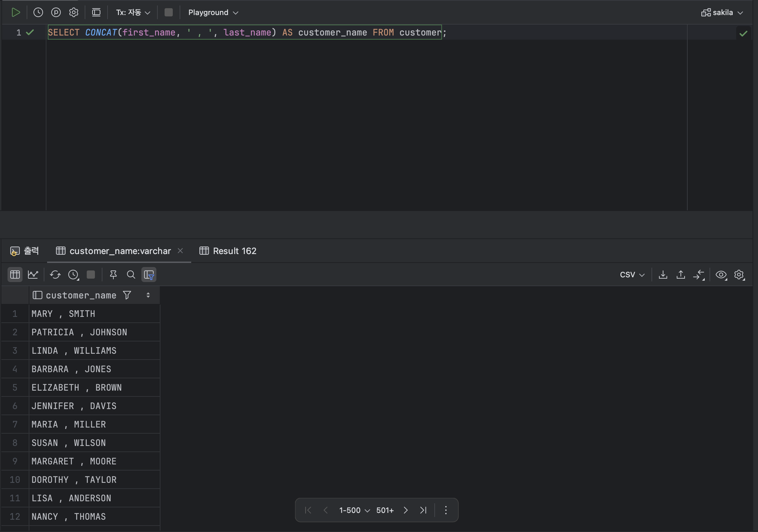758x532 pixels.
Task: Click the Explain Plan icon
Action: pyautogui.click(x=56, y=13)
